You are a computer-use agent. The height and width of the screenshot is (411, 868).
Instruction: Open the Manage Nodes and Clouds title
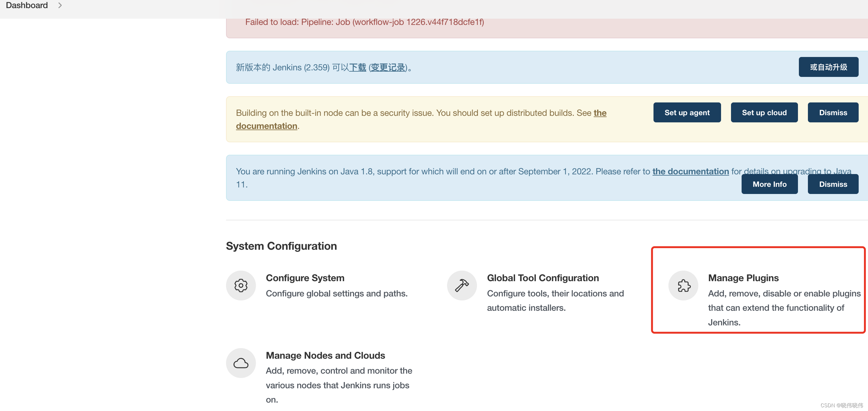click(x=325, y=355)
